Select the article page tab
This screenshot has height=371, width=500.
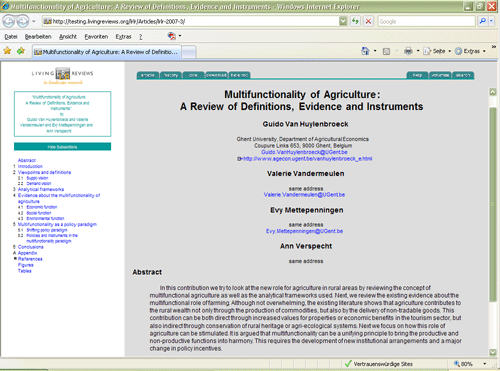tap(148, 75)
